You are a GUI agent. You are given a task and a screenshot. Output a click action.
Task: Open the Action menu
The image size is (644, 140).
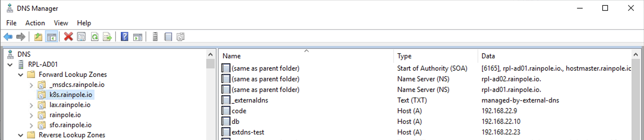(35, 23)
